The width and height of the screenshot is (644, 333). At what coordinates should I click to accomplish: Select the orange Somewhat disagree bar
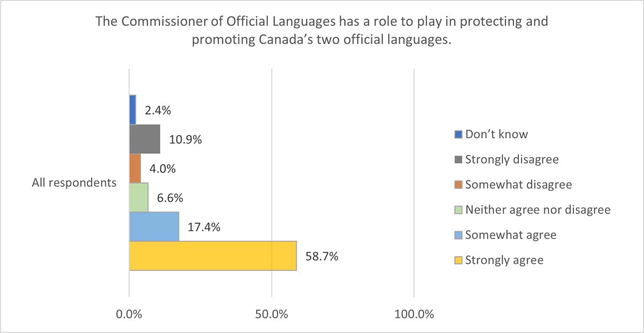135,168
